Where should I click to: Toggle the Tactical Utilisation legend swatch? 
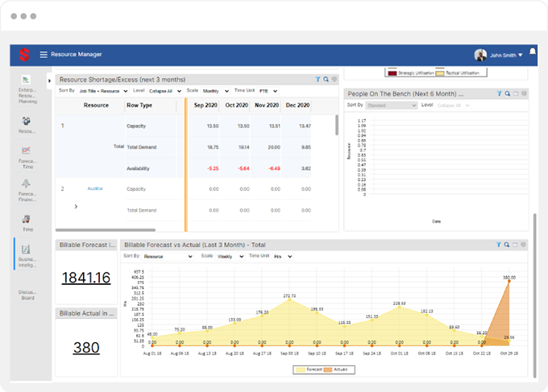point(440,73)
